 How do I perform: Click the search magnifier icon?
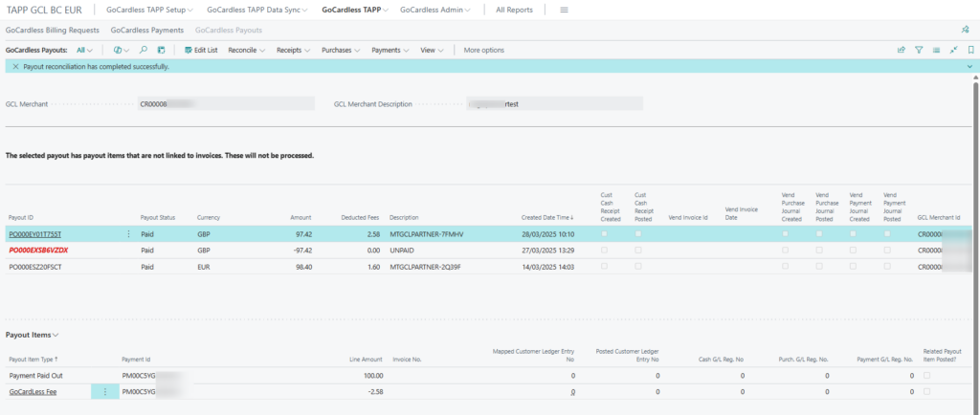pos(144,50)
